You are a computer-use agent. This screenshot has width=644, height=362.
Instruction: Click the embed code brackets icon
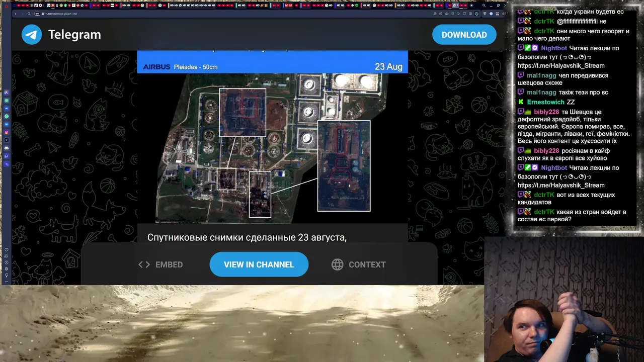[x=144, y=264]
